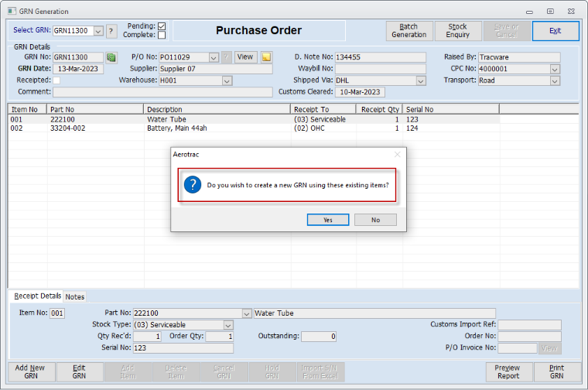Choose No in the Aerotrac dialog
588x390 pixels.
(375, 220)
